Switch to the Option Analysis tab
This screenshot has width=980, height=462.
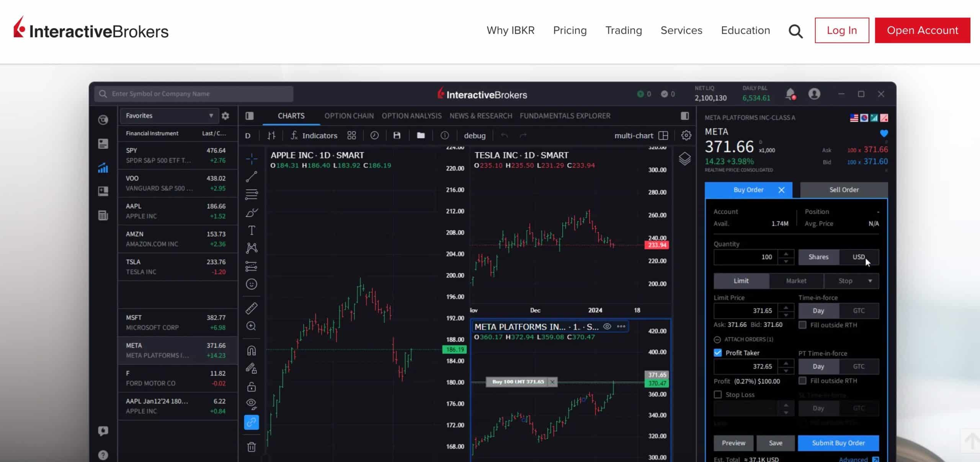412,116
